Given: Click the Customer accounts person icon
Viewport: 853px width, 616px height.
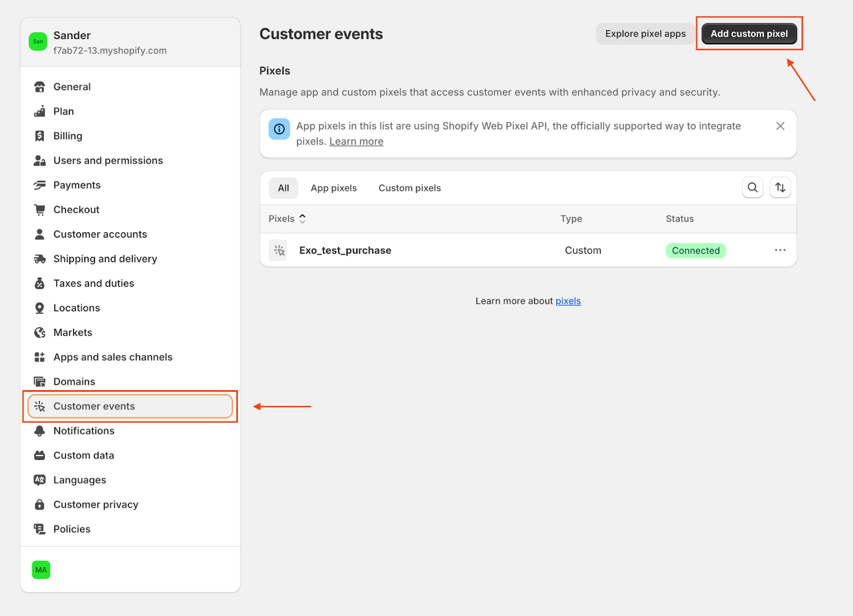Looking at the screenshot, I should pos(39,234).
